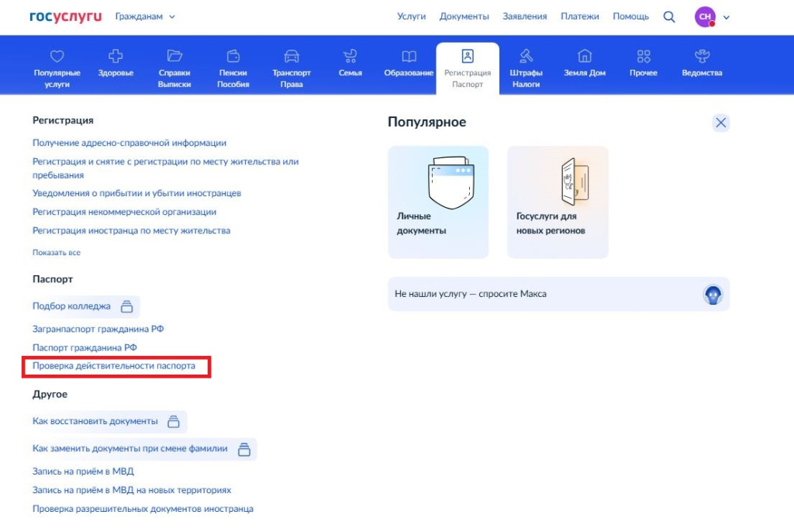794x532 pixels.
Task: Open Регистрация некоммерческой организации link
Action: [124, 212]
